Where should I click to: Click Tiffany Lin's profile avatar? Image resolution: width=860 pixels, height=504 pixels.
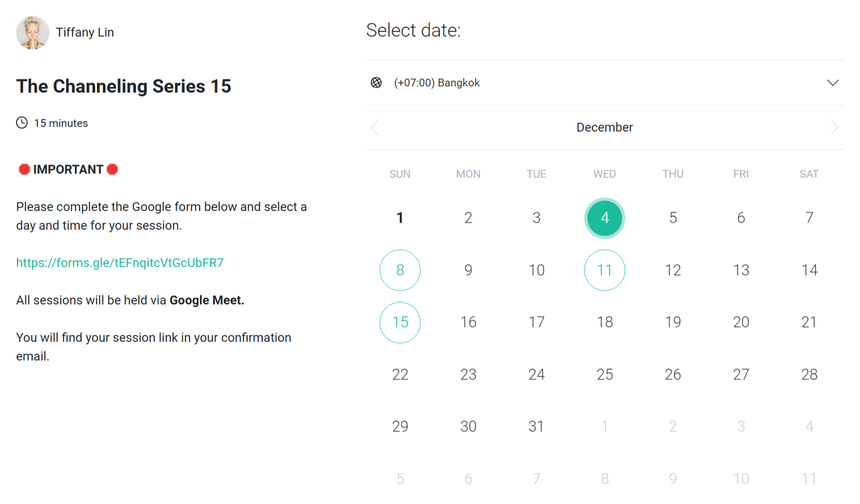coord(33,33)
